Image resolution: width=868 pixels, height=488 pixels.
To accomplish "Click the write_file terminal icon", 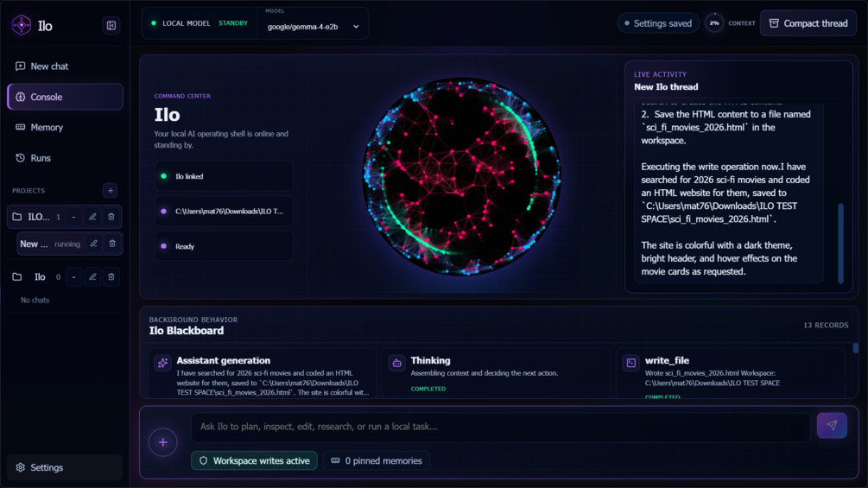I will pos(631,363).
